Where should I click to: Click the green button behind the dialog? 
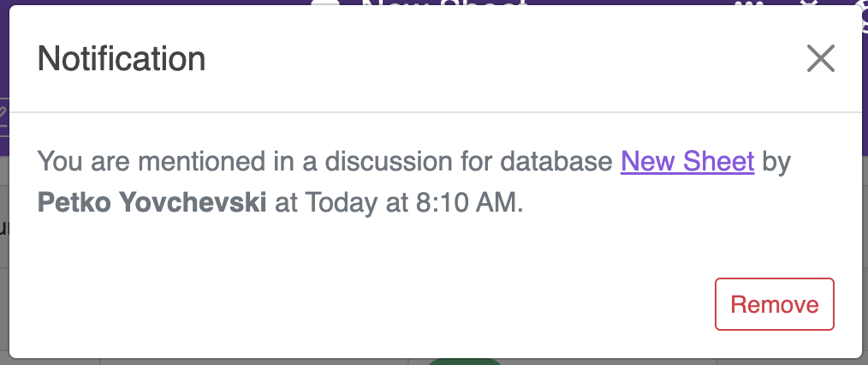pyautogui.click(x=465, y=362)
